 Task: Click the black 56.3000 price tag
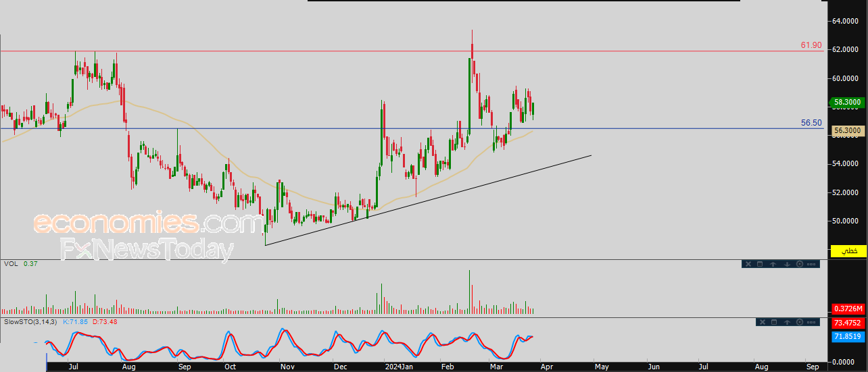pyautogui.click(x=847, y=130)
